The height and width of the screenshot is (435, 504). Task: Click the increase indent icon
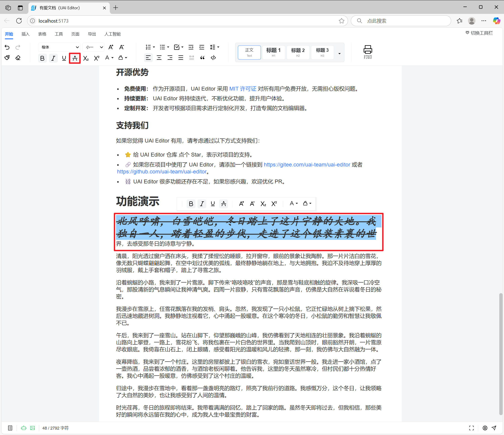click(191, 47)
